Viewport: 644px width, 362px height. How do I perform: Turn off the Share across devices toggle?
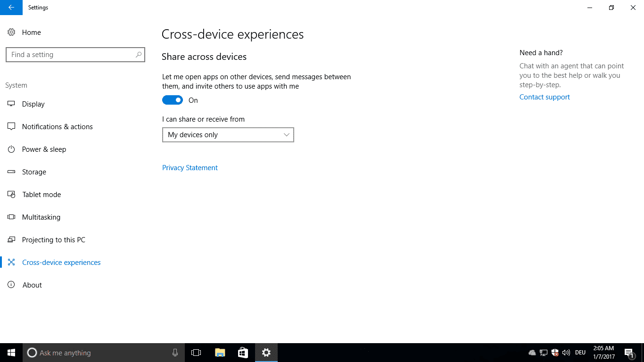click(x=173, y=100)
